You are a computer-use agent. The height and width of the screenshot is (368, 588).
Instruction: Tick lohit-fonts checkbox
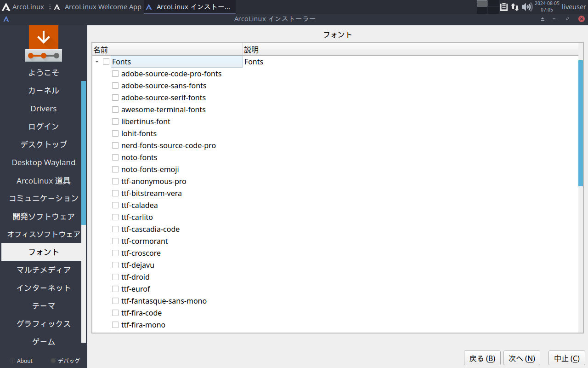[115, 133]
